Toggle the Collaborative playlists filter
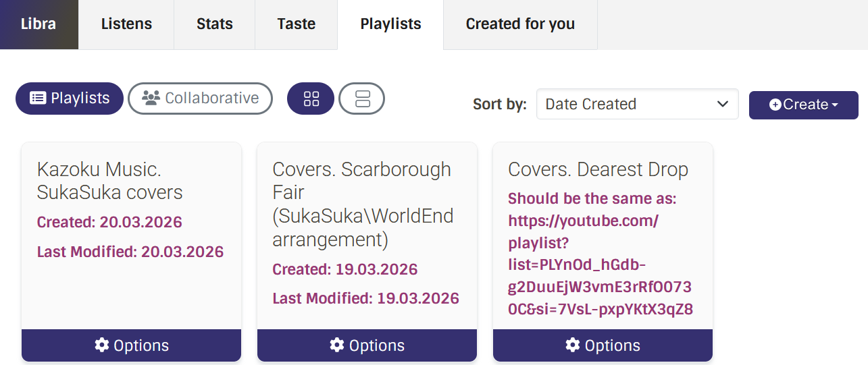Viewport: 868px width, 365px height. 200,99
